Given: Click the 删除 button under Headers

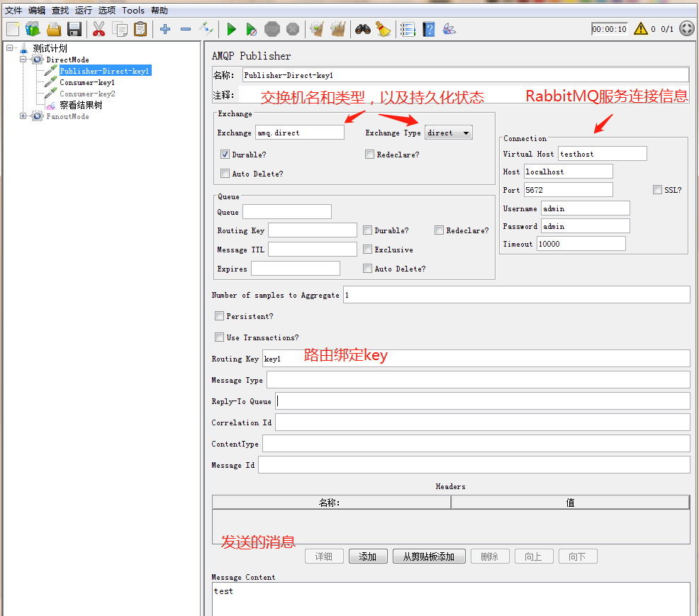Looking at the screenshot, I should click(490, 556).
